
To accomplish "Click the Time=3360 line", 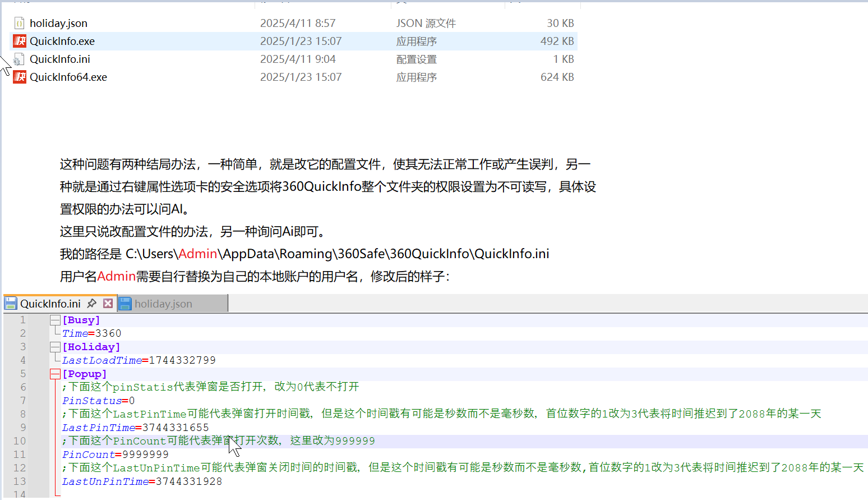I will [x=91, y=333].
